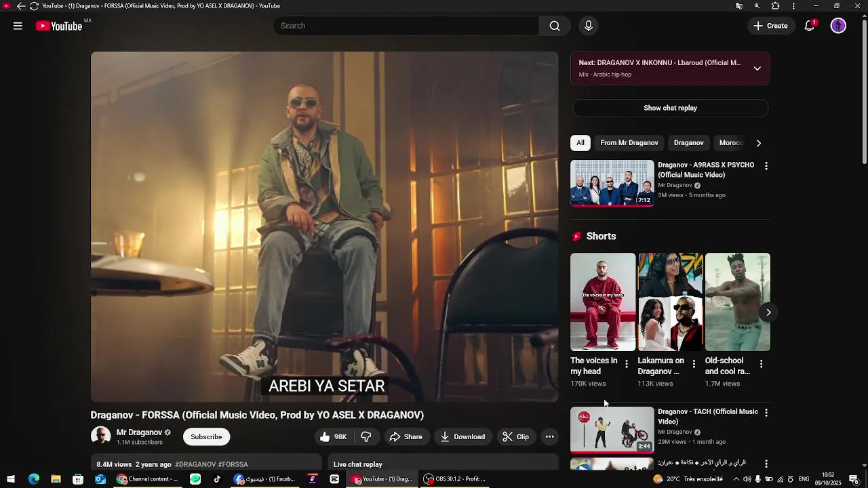Open more actions ellipsis under video

click(x=550, y=437)
